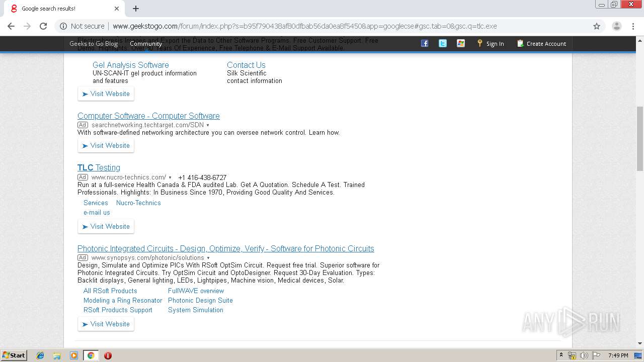Click the network tray icon
The width and height of the screenshot is (644, 362).
(x=572, y=355)
